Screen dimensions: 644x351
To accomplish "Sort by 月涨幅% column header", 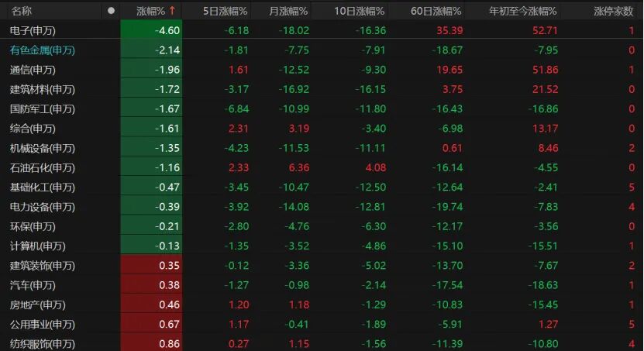I will pos(288,11).
